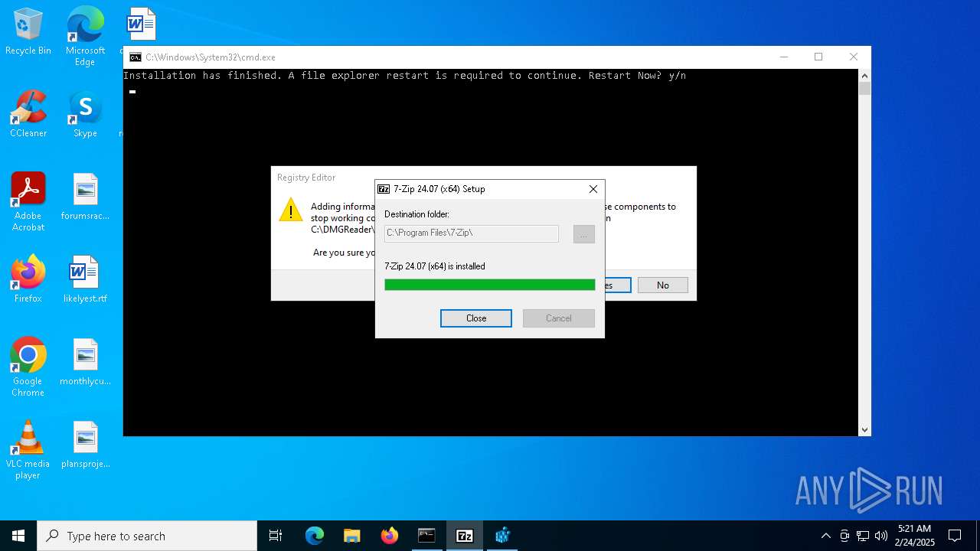Click the Windows Start button
This screenshot has height=551, width=980.
point(18,536)
